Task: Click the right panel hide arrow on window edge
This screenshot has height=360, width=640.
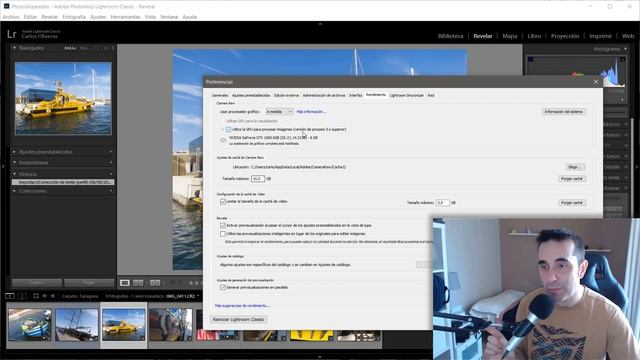Action: click(x=637, y=167)
